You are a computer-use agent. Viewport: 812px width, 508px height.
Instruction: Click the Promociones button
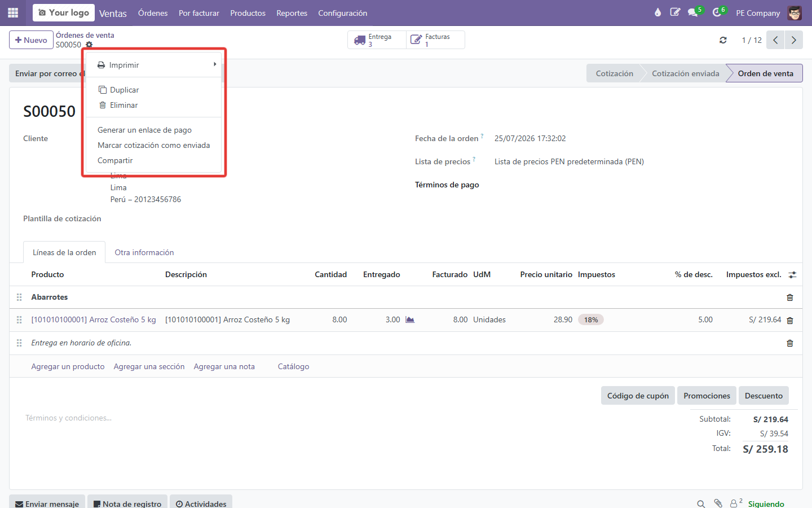[707, 396]
